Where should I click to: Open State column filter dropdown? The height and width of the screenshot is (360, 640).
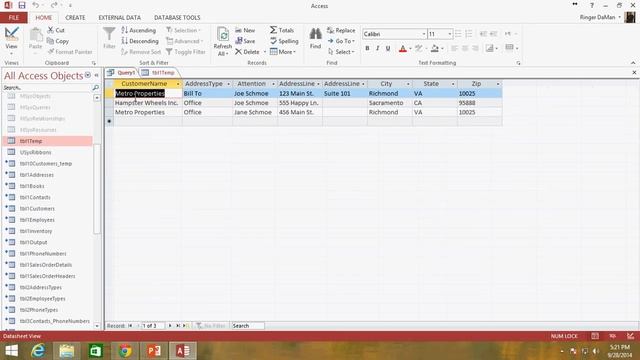(453, 84)
